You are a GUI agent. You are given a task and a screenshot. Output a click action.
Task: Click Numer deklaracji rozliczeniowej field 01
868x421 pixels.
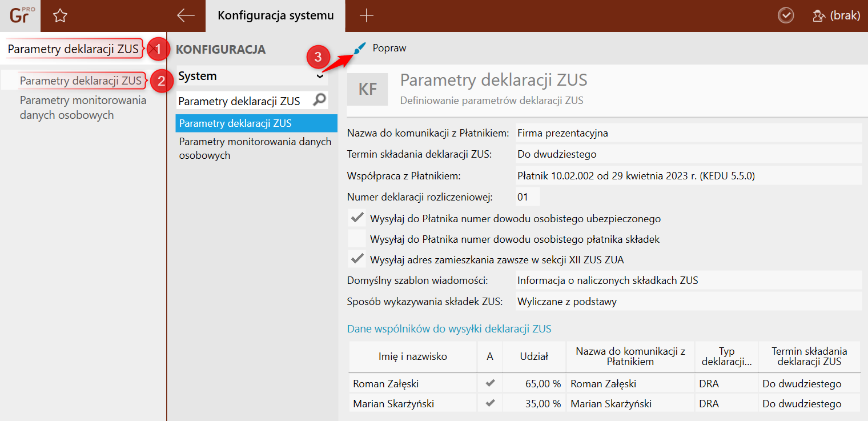527,197
